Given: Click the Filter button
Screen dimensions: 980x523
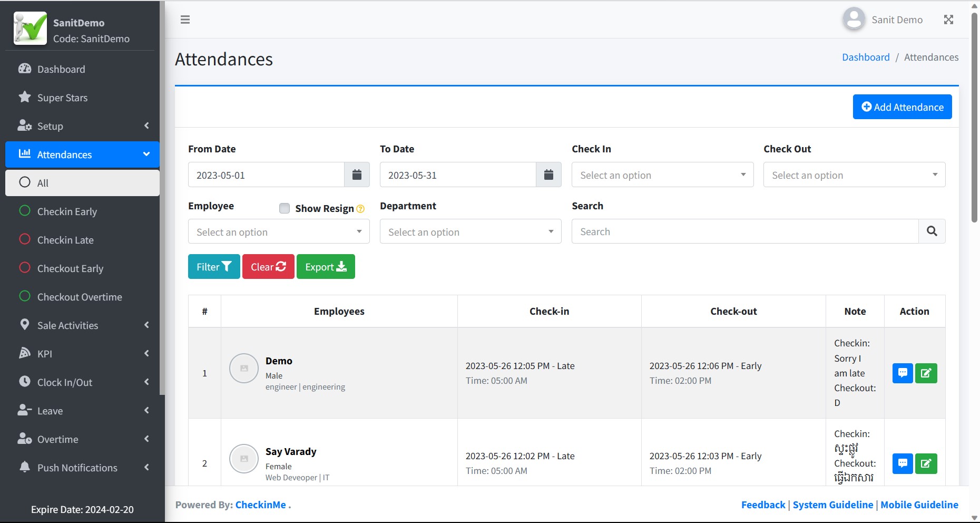Looking at the screenshot, I should pyautogui.click(x=214, y=266).
